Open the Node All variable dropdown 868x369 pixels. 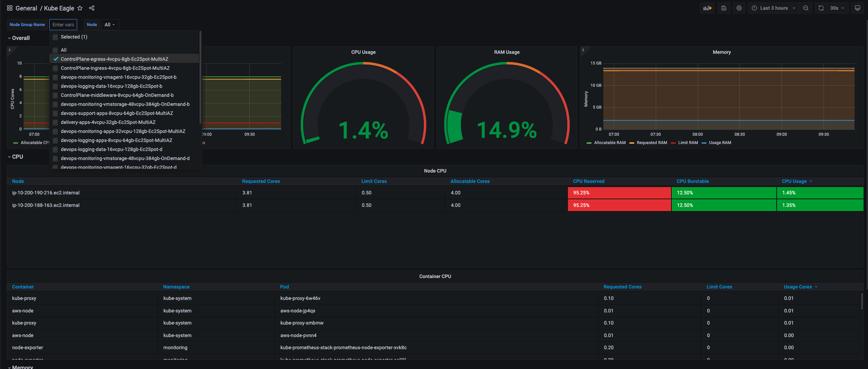[110, 25]
